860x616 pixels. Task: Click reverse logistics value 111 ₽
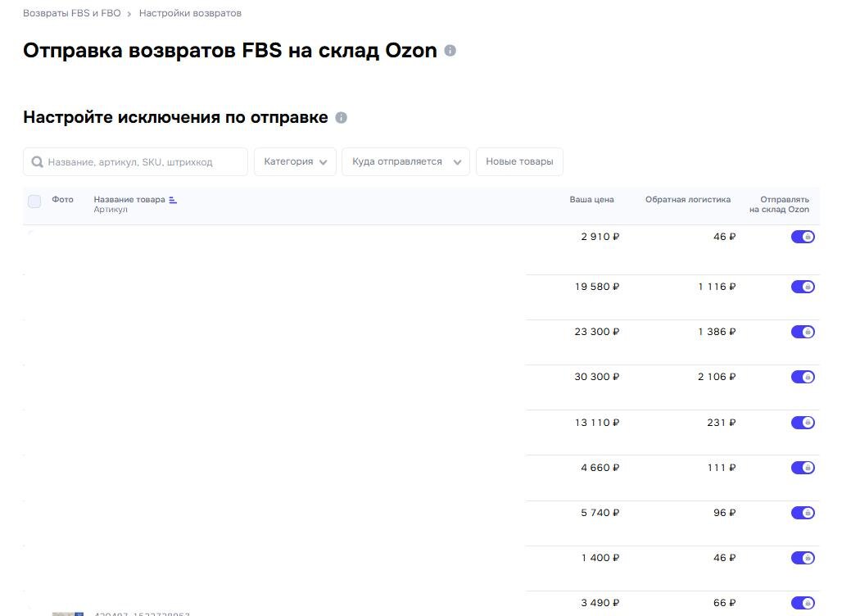[x=722, y=468]
